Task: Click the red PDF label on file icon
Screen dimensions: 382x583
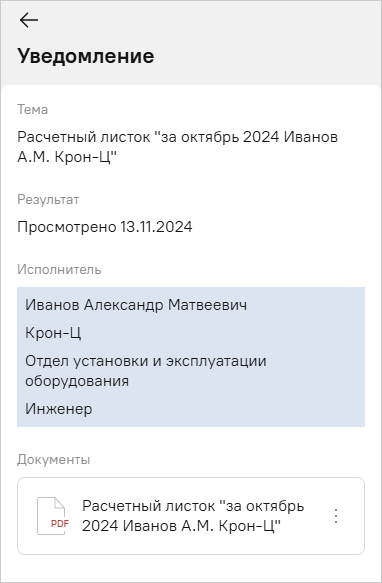Action: tap(60, 524)
